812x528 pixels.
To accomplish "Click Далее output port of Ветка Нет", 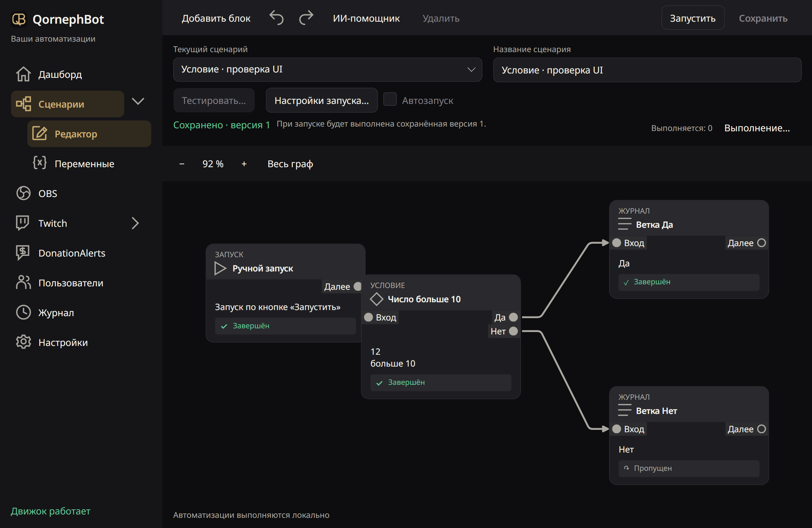I will click(x=762, y=429).
